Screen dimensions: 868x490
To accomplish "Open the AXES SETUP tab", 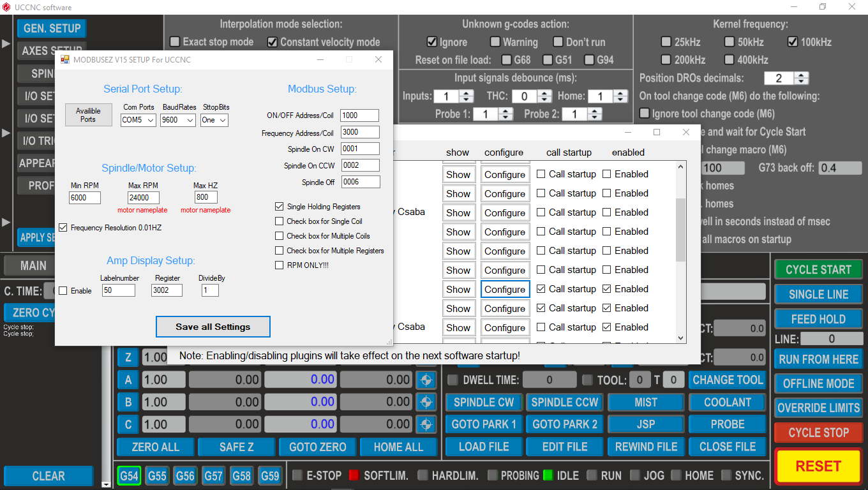I will tap(52, 51).
